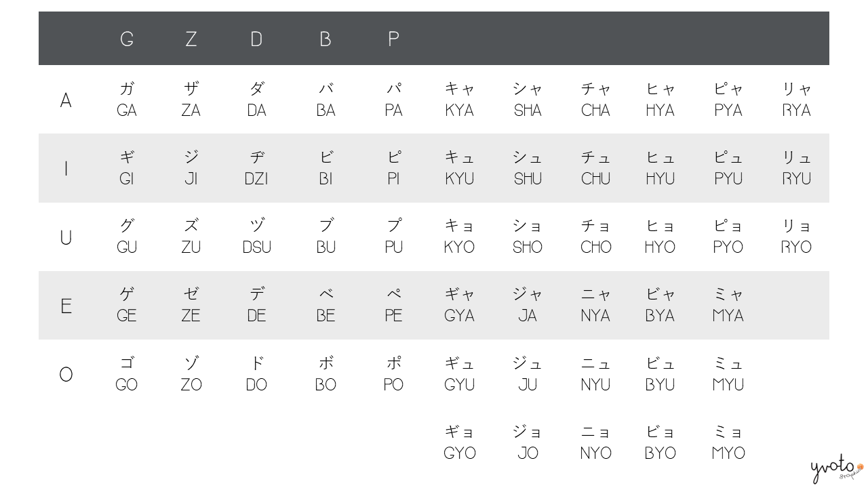Select the PO katakana cell
This screenshot has height=488, width=868.
[393, 374]
